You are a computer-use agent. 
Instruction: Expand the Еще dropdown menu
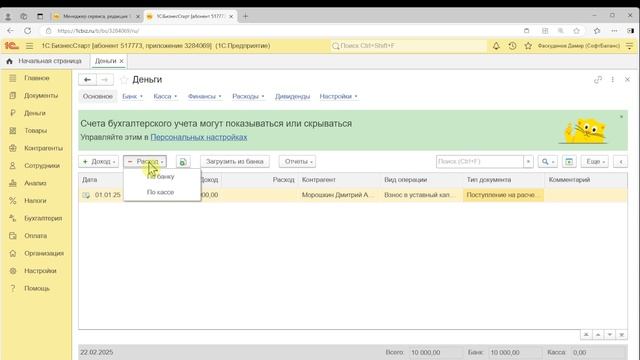pos(595,162)
